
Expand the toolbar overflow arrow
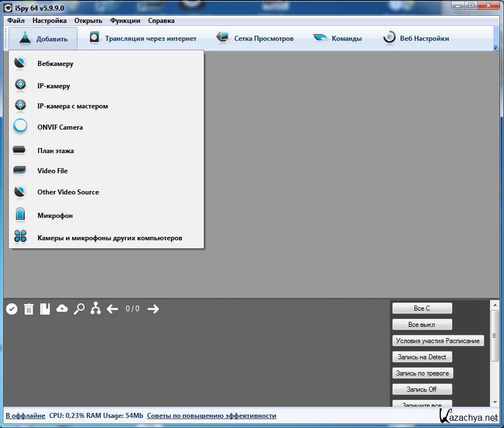[x=496, y=49]
